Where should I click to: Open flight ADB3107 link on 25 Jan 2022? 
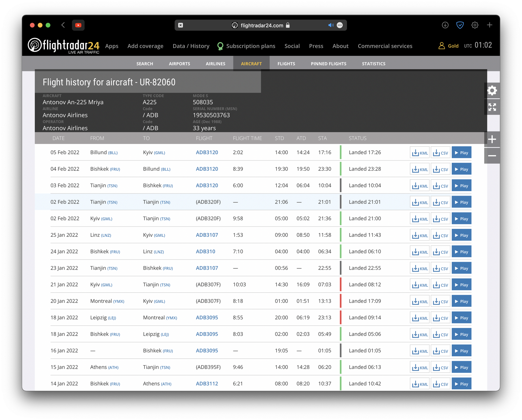(207, 235)
